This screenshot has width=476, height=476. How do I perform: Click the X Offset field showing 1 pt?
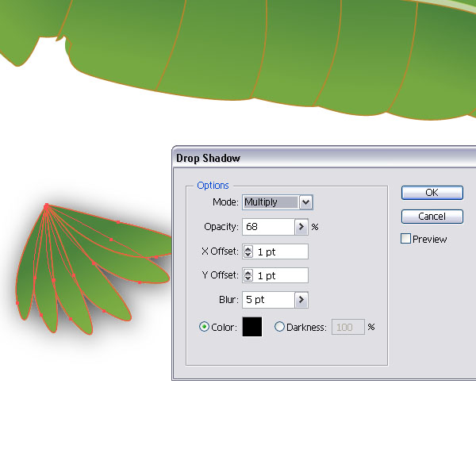[x=281, y=251]
